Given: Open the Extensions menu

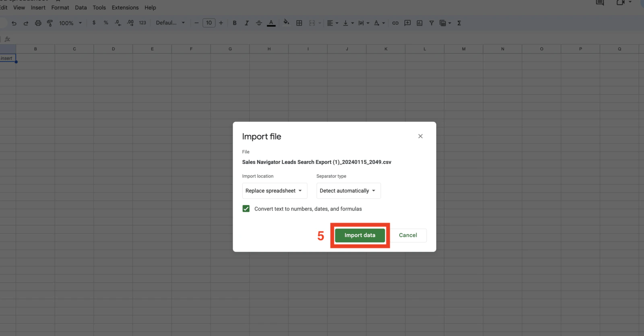Looking at the screenshot, I should 125,8.
